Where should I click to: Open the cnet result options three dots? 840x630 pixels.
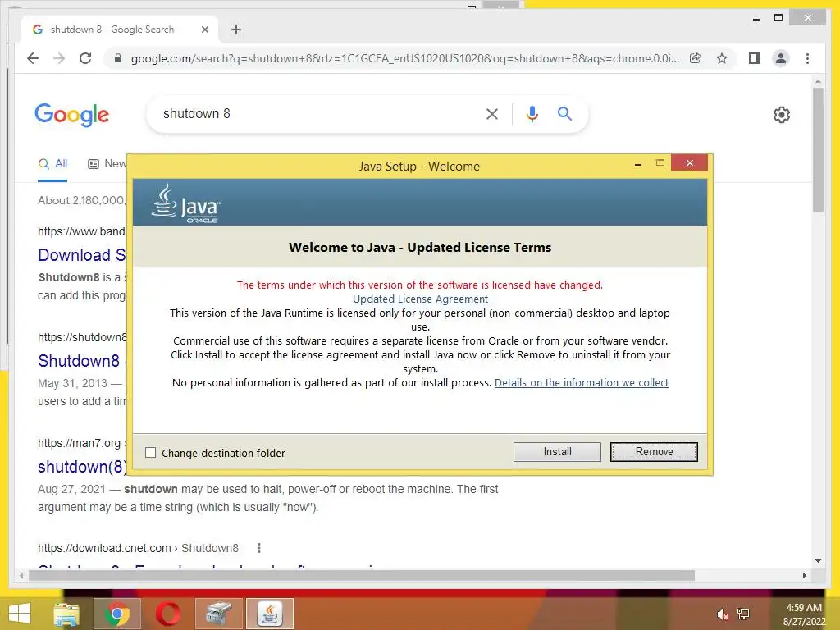259,548
